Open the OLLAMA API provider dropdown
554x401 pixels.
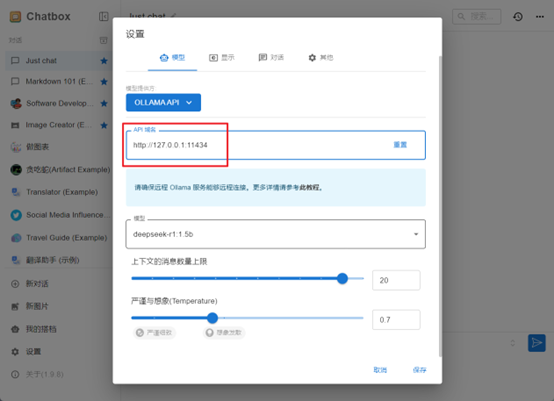pos(163,102)
